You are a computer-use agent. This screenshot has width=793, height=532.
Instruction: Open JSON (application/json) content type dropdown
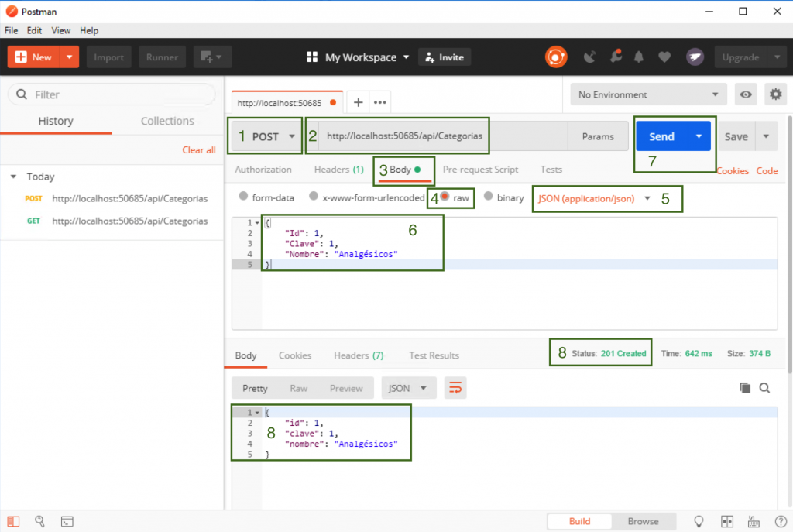594,198
